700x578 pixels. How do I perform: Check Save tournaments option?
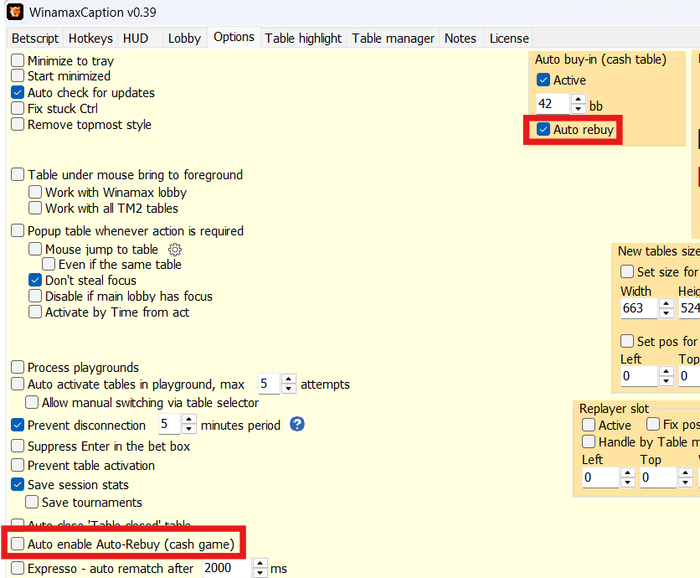31,502
